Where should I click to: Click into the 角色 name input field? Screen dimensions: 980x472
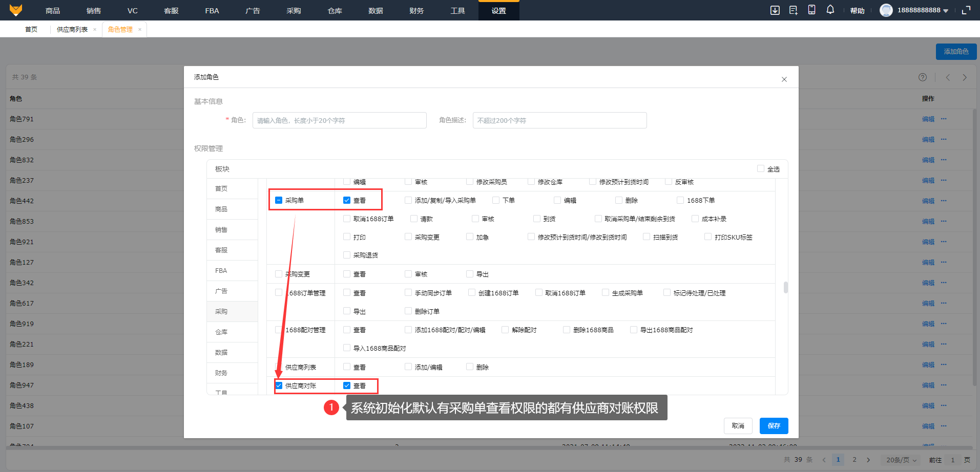[339, 120]
